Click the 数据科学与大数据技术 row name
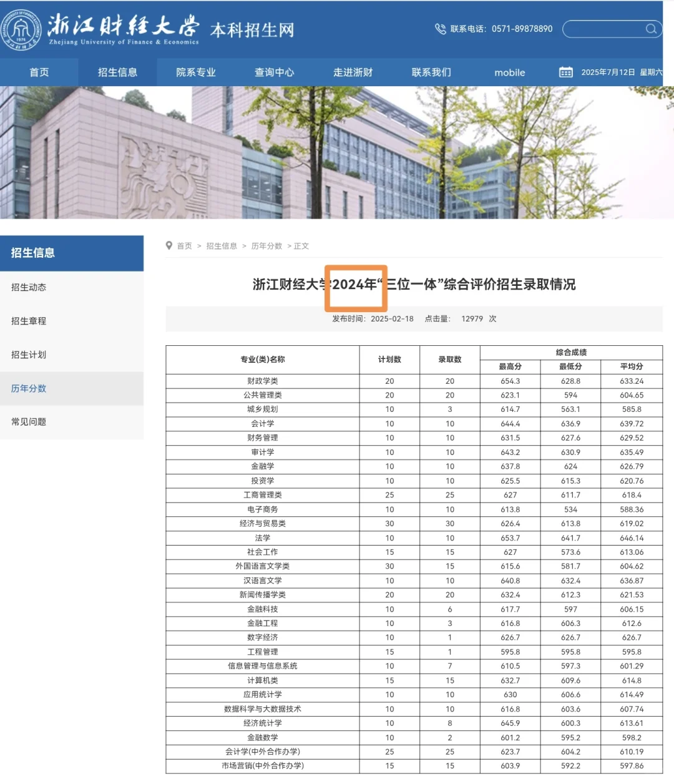The image size is (674, 784). (x=263, y=709)
